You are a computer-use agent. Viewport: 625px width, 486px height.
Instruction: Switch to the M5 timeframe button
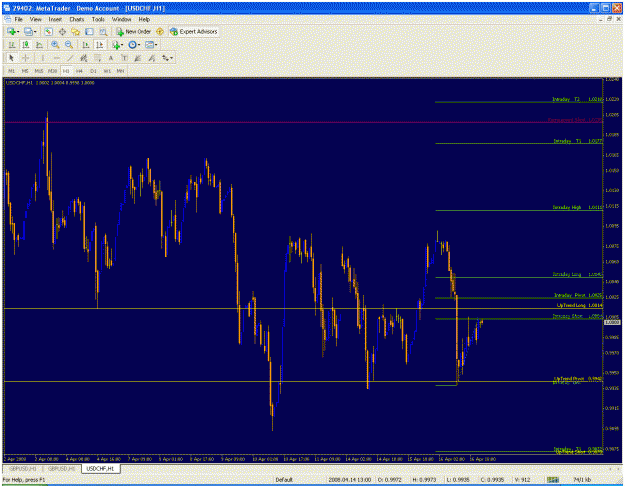pos(25,71)
